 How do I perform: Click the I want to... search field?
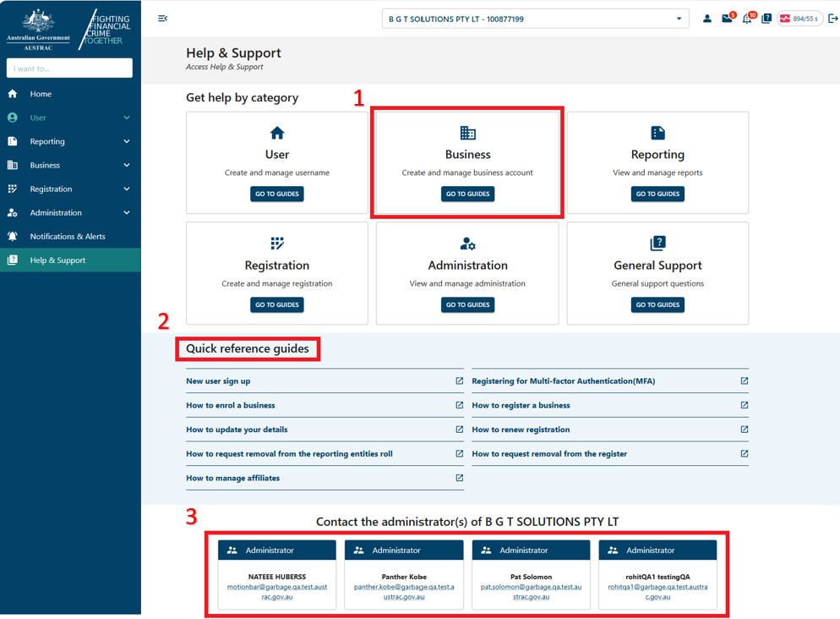68,67
